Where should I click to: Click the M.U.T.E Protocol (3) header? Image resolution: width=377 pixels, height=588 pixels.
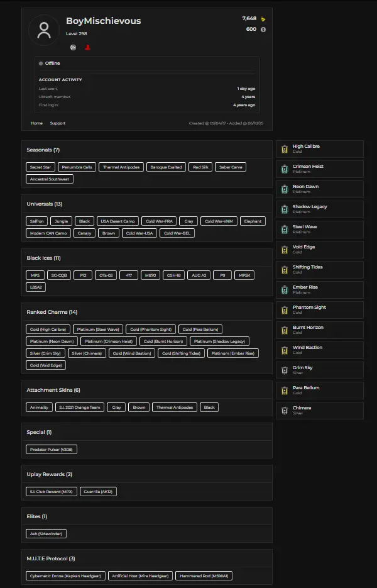tap(51, 558)
